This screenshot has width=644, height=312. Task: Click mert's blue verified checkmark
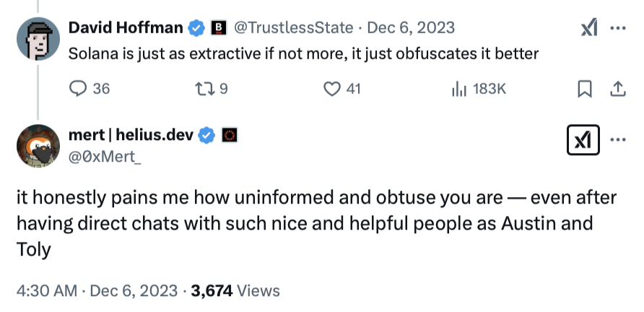pyautogui.click(x=208, y=134)
